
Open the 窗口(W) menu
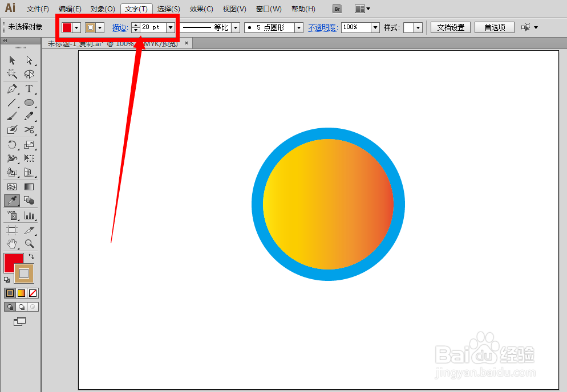coord(269,9)
